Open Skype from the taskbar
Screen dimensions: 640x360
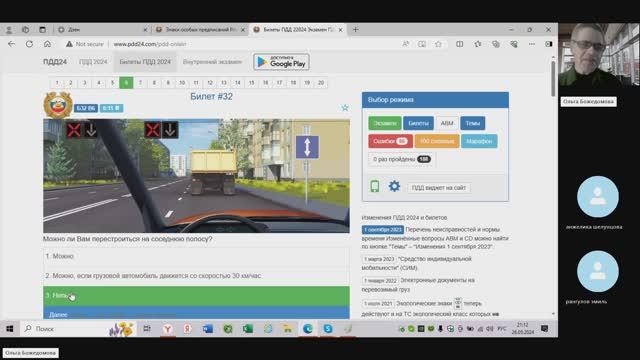pyautogui.click(x=328, y=329)
